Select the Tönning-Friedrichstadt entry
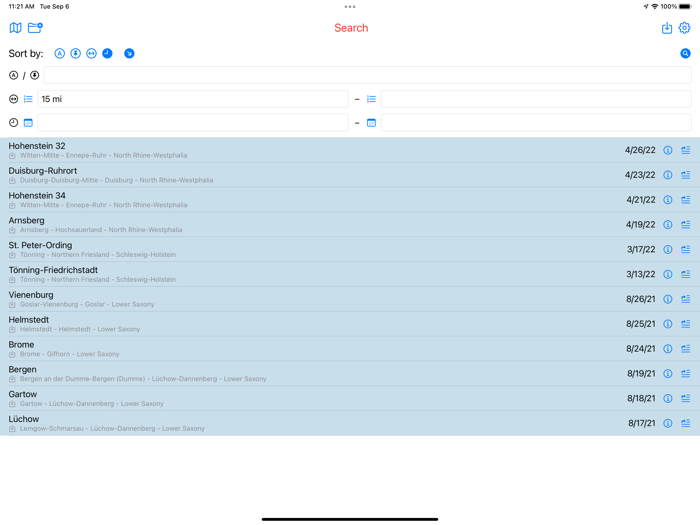The image size is (700, 525). [350, 274]
